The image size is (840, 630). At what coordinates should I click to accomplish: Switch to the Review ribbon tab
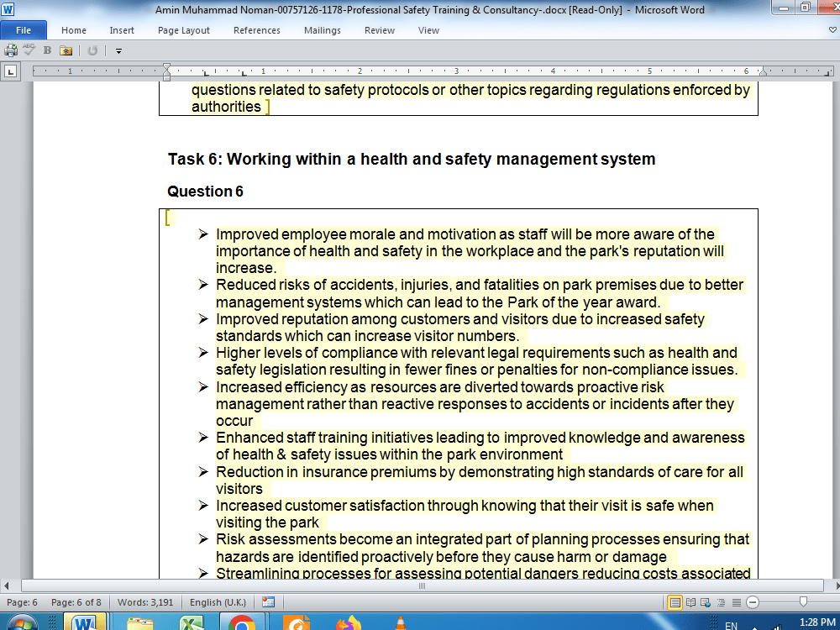coord(379,29)
